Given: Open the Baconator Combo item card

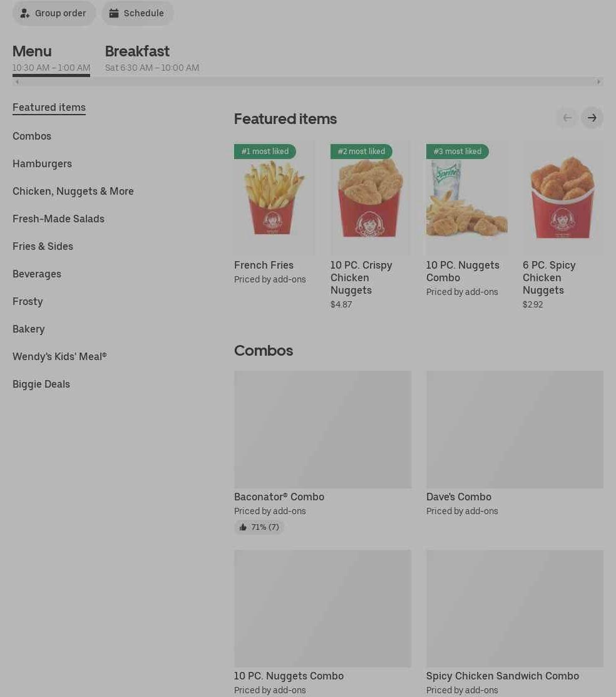Looking at the screenshot, I should coord(322,452).
